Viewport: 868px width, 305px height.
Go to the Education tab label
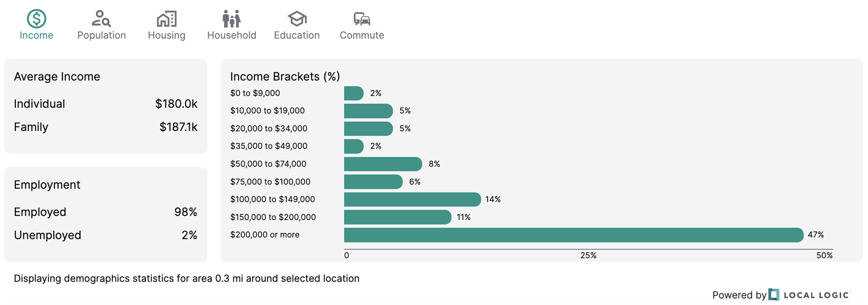pos(297,35)
